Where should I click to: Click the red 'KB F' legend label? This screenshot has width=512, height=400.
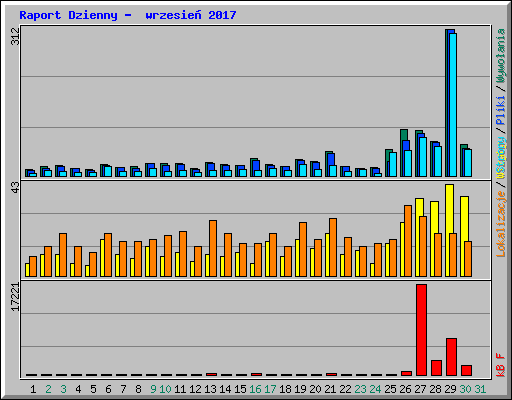[501, 365]
